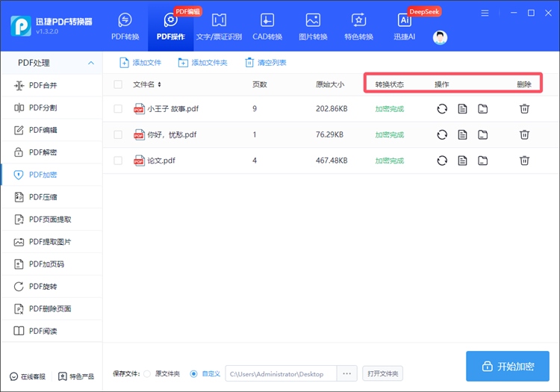Open the folder icon for 你好，忧愁.pdf
The width and height of the screenshot is (560, 392).
(x=483, y=134)
